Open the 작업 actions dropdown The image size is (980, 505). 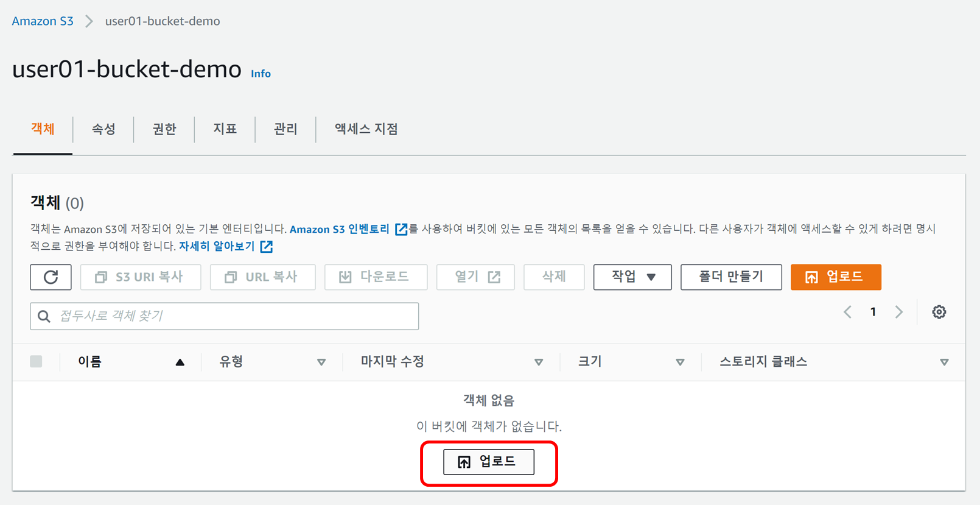(632, 277)
